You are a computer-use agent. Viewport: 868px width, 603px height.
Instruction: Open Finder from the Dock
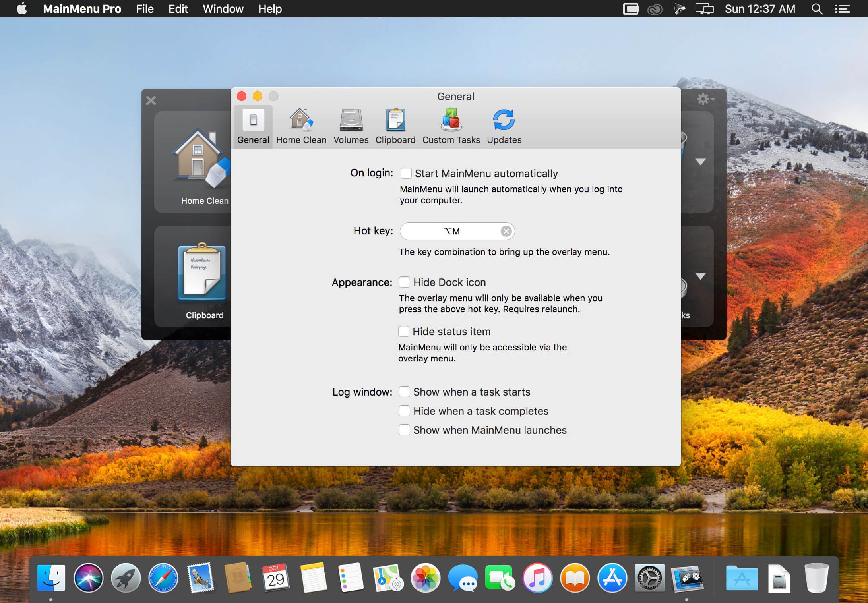[51, 578]
